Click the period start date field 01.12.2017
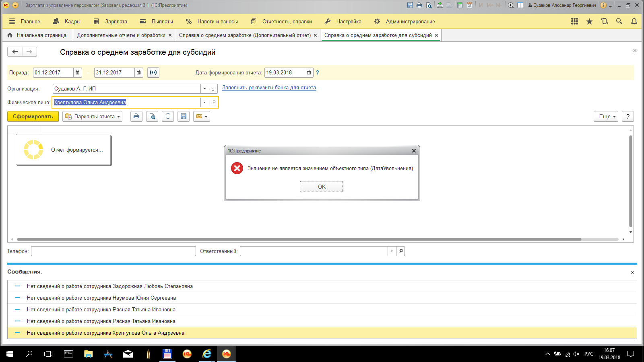This screenshot has width=644, height=362. coord(53,72)
